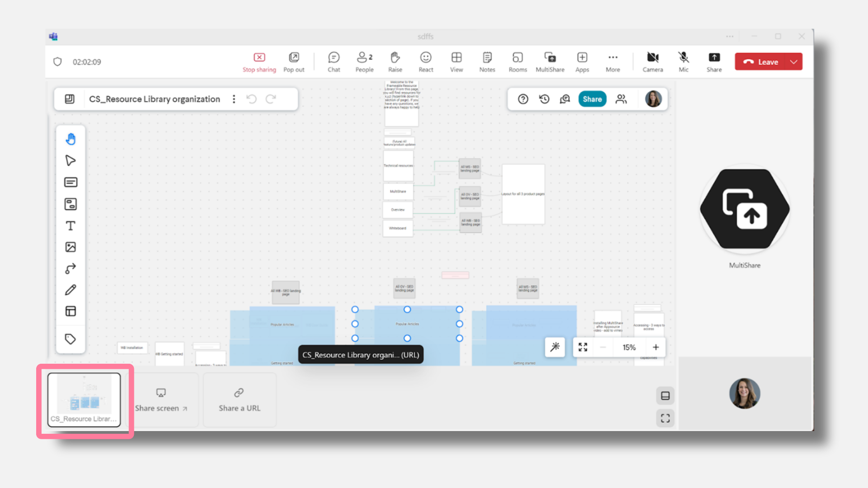Open whiteboard comments
Image resolution: width=868 pixels, height=488 pixels.
[x=565, y=99]
